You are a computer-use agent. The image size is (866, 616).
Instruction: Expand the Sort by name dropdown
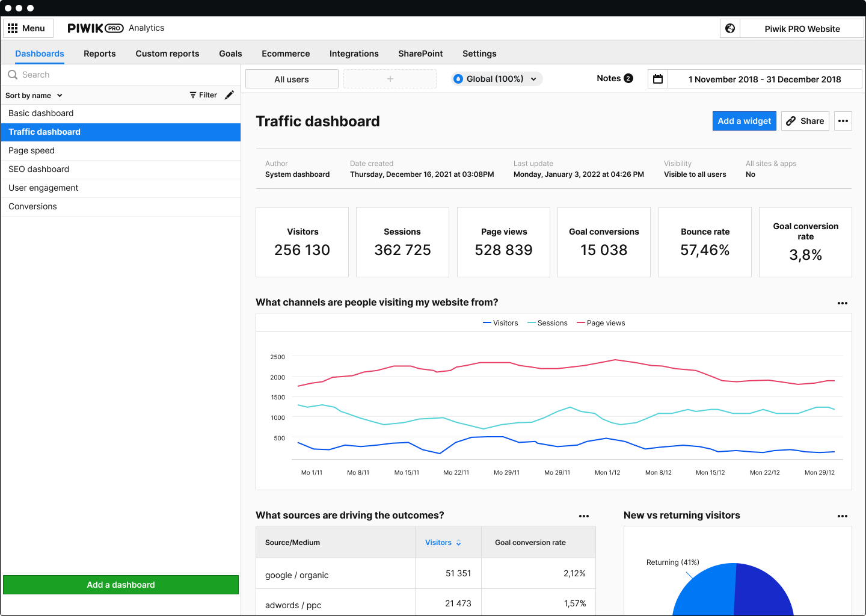pyautogui.click(x=34, y=96)
